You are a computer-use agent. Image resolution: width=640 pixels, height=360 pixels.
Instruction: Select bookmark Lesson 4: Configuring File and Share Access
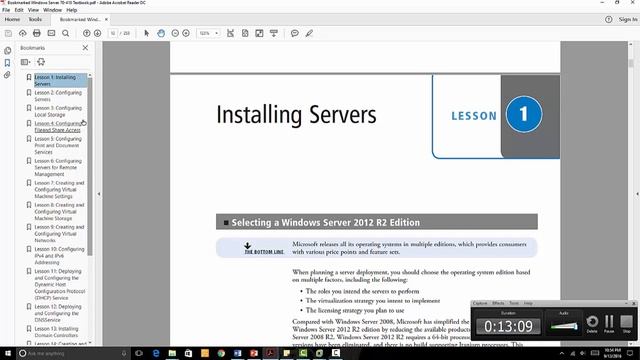click(x=58, y=127)
